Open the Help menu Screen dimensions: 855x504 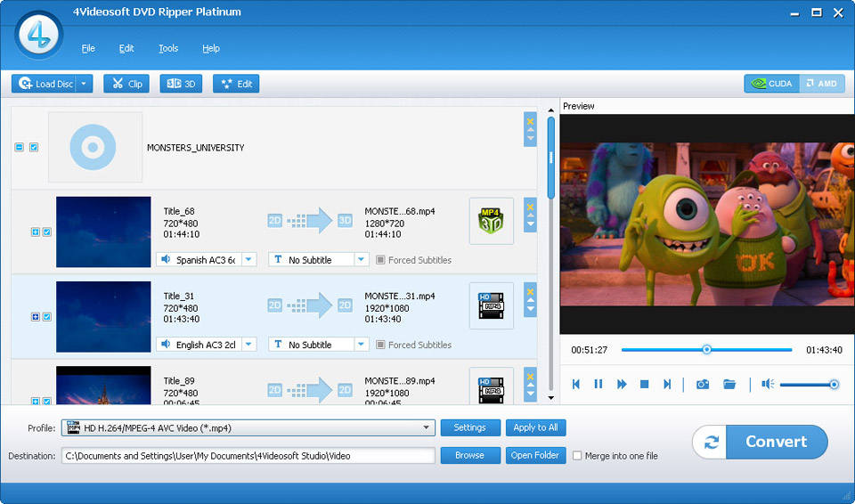tap(211, 48)
